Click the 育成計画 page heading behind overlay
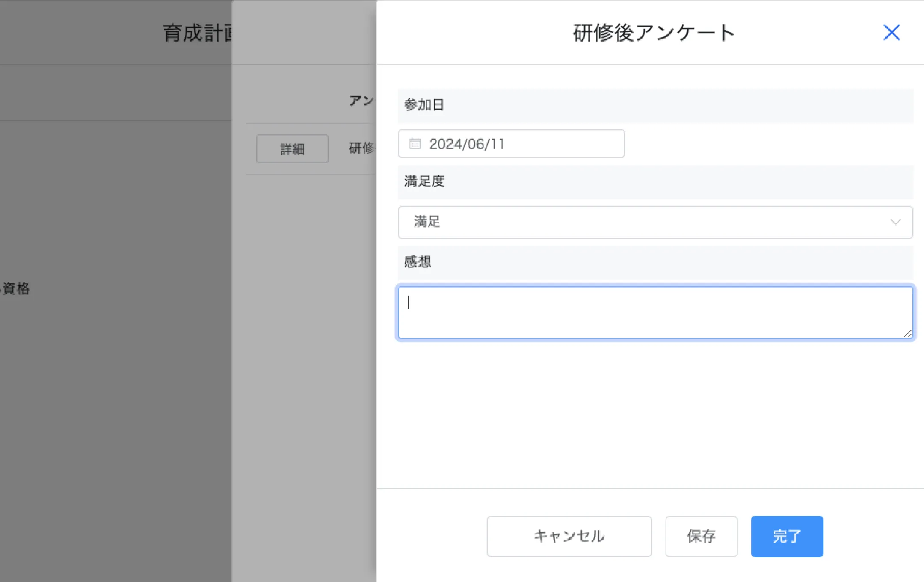924x582 pixels. pos(198,33)
